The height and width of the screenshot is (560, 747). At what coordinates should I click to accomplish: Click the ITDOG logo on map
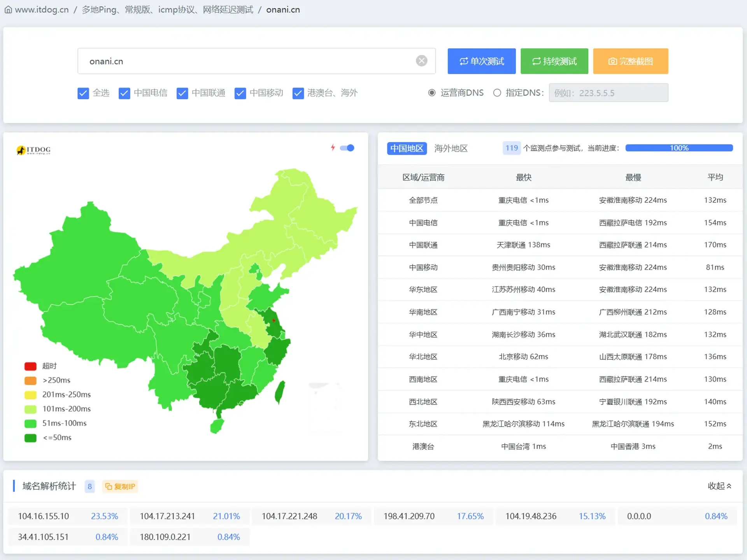point(34,150)
